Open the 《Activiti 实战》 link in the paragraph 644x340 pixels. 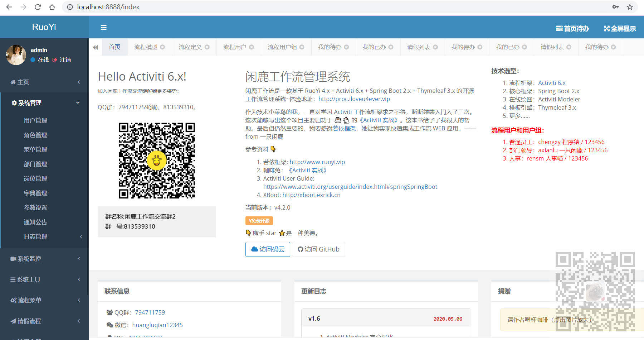point(379,120)
